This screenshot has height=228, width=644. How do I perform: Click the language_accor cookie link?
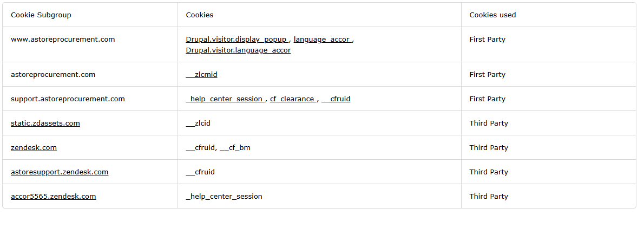coord(323,40)
